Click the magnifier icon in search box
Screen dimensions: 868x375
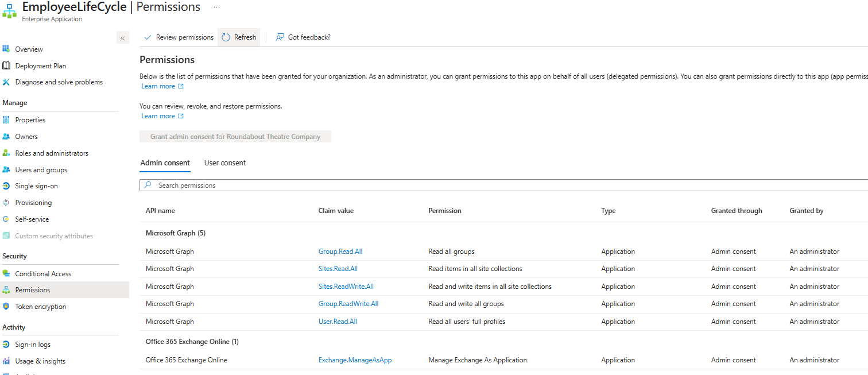[x=148, y=185]
